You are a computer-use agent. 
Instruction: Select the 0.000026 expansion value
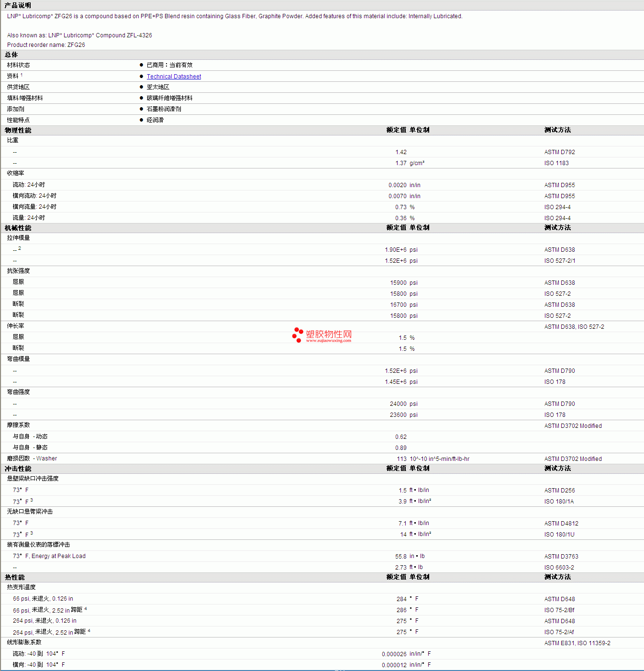tap(394, 654)
